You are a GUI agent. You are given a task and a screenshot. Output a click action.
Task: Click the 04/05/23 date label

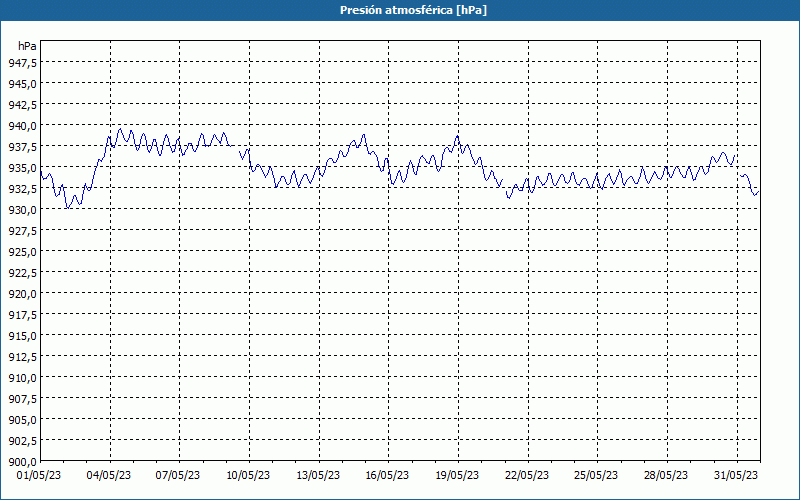(109, 476)
